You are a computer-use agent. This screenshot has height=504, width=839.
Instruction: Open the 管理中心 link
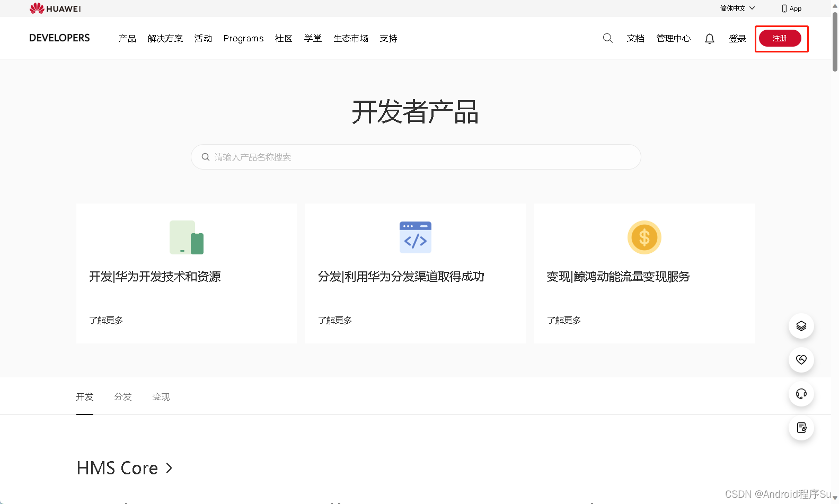coord(674,38)
